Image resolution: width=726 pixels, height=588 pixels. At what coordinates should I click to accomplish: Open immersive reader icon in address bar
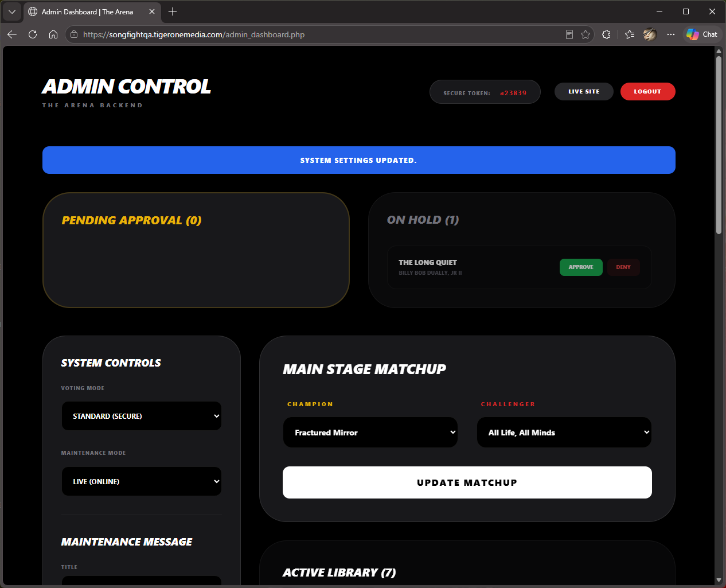(569, 34)
